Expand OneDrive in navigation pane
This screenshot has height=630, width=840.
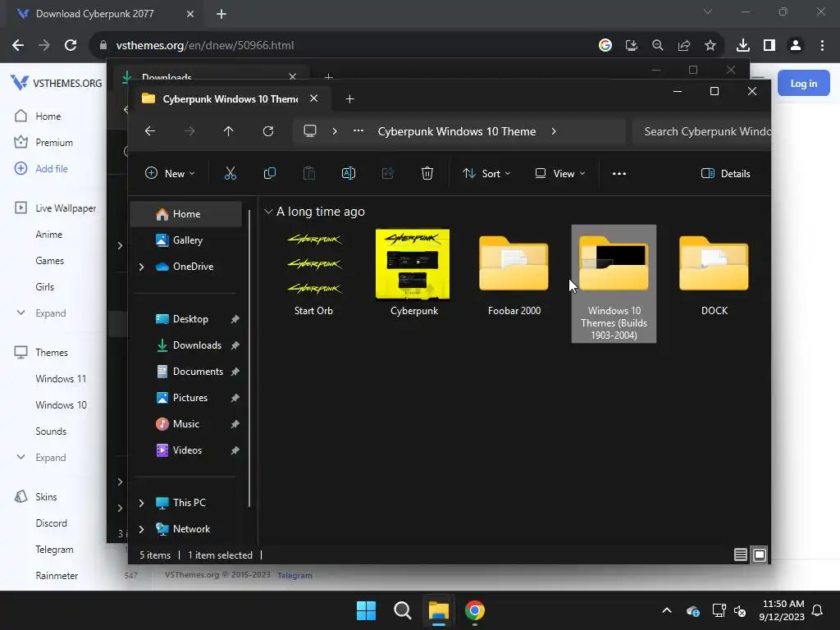(x=141, y=267)
